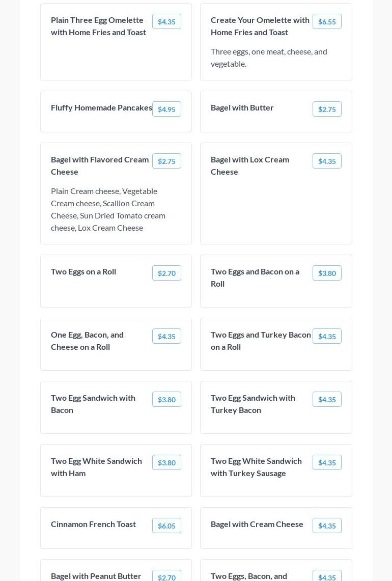Open Bagel with Flavored Cream Cheese item

tap(100, 165)
